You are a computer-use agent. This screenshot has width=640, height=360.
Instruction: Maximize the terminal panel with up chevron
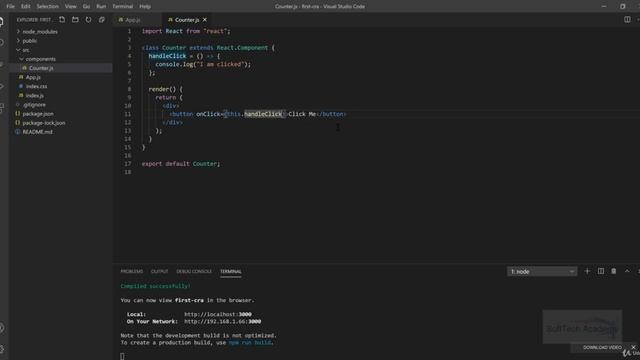(x=627, y=271)
